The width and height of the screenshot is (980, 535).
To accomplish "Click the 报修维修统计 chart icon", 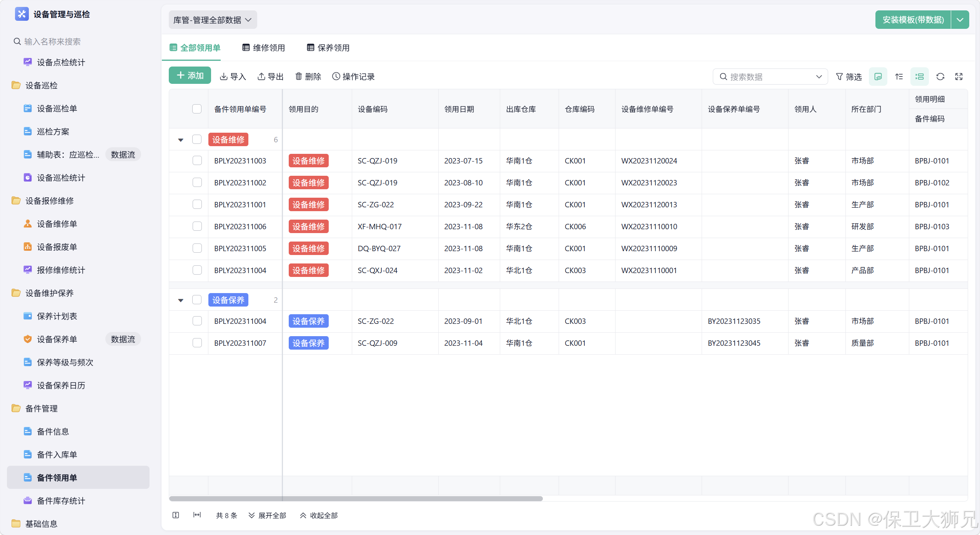I will 28,270.
